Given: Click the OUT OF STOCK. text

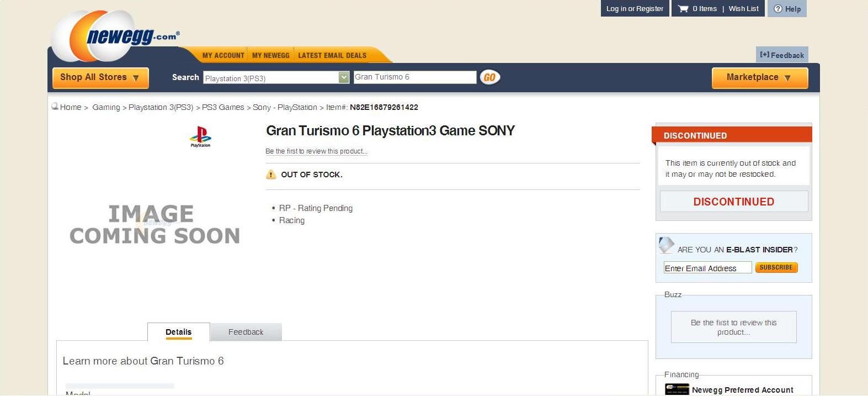Looking at the screenshot, I should point(312,175).
